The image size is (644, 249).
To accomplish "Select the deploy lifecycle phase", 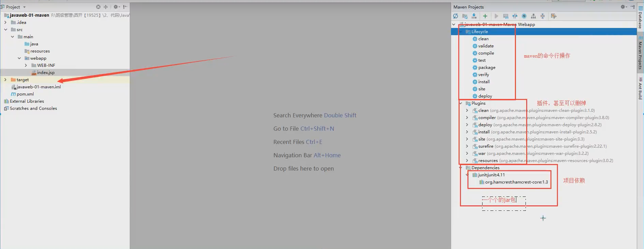I will [x=485, y=96].
